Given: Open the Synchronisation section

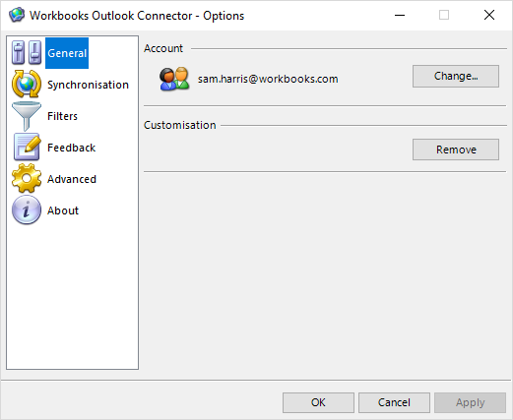Looking at the screenshot, I should 88,85.
